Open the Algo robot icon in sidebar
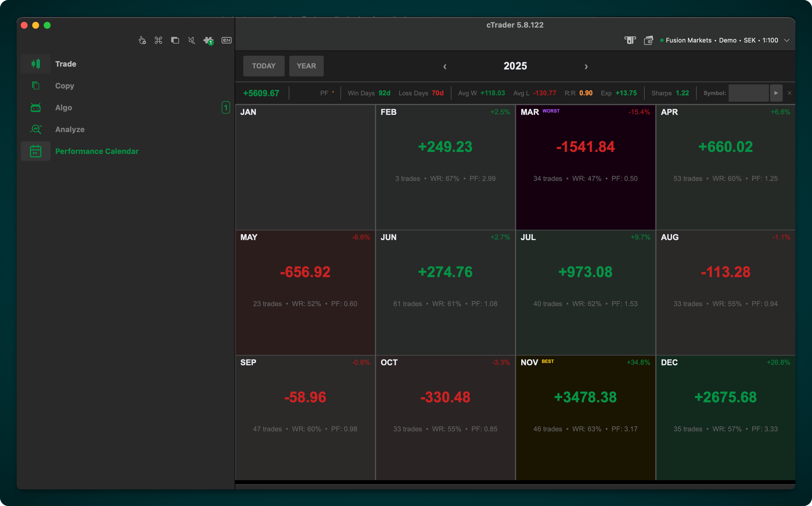This screenshot has width=812, height=506. 36,107
